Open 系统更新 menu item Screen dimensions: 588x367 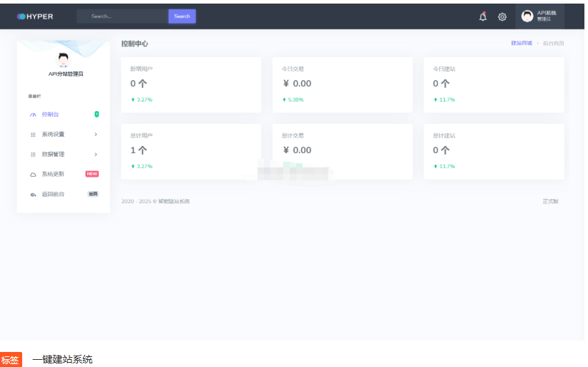(64, 174)
